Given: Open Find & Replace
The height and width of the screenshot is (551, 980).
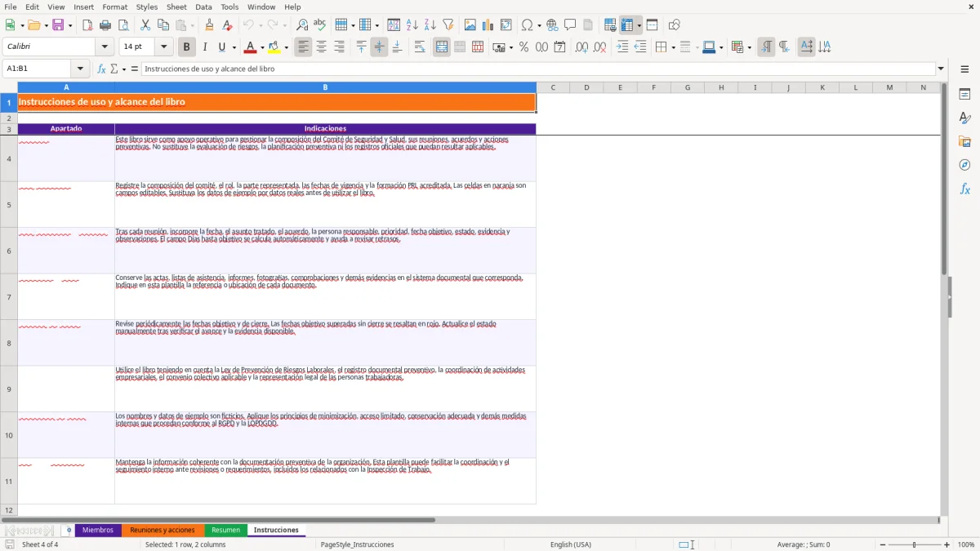Looking at the screenshot, I should tap(302, 25).
